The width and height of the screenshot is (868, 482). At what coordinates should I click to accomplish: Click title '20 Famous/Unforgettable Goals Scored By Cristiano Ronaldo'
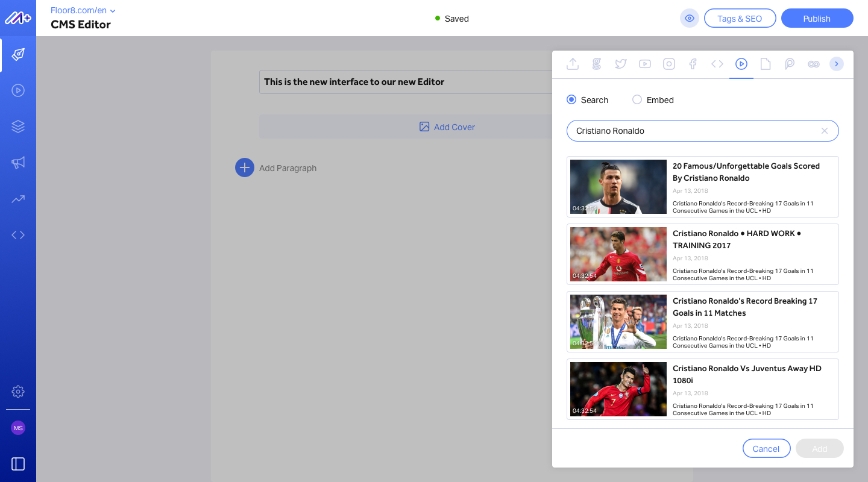click(x=746, y=172)
